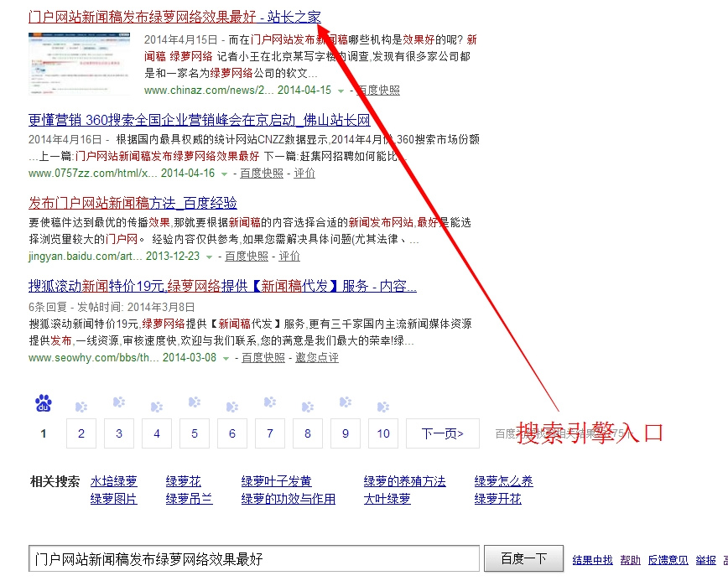This screenshot has height=581, width=728.
Task: Click the Baidu 'du' paw logo icon
Action: [x=44, y=404]
